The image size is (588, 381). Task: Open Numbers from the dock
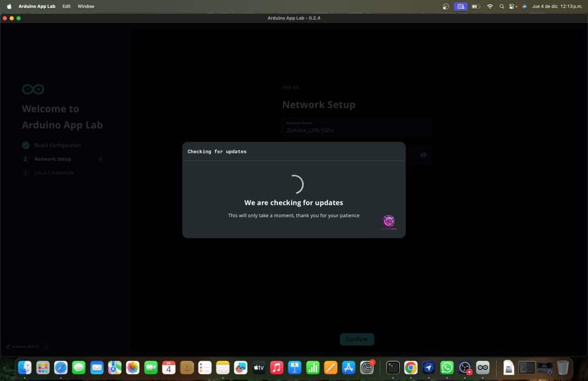313,367
